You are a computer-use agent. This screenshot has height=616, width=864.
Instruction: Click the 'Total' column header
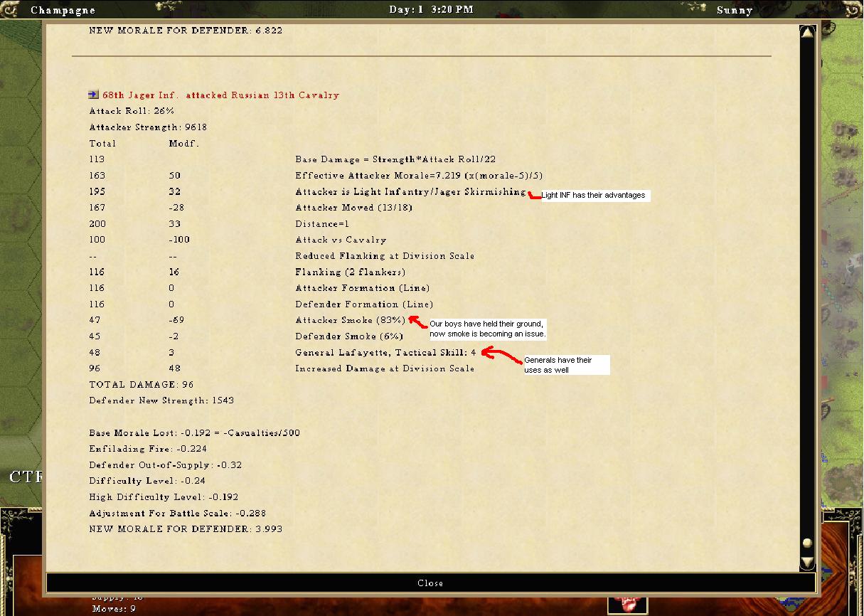click(102, 143)
